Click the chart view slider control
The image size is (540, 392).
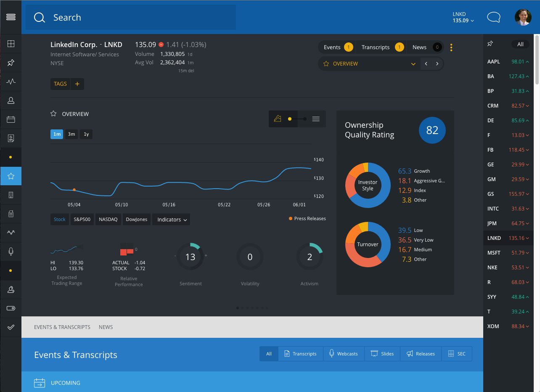297,119
